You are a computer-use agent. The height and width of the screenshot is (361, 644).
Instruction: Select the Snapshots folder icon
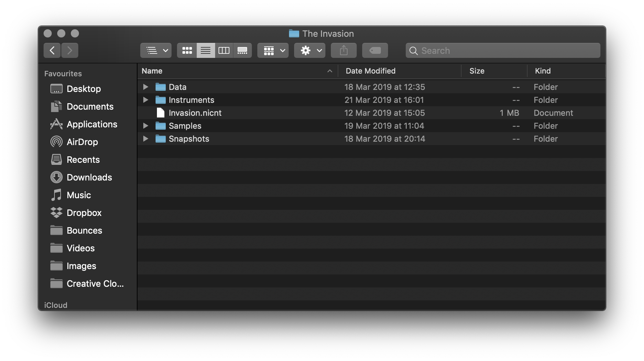click(x=160, y=139)
